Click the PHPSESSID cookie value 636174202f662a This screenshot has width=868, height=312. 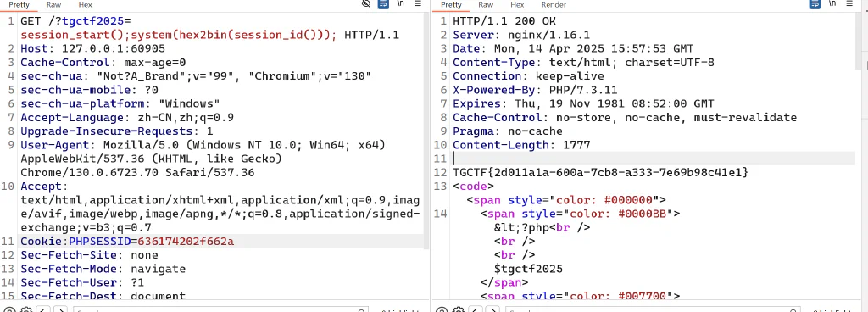[186, 241]
